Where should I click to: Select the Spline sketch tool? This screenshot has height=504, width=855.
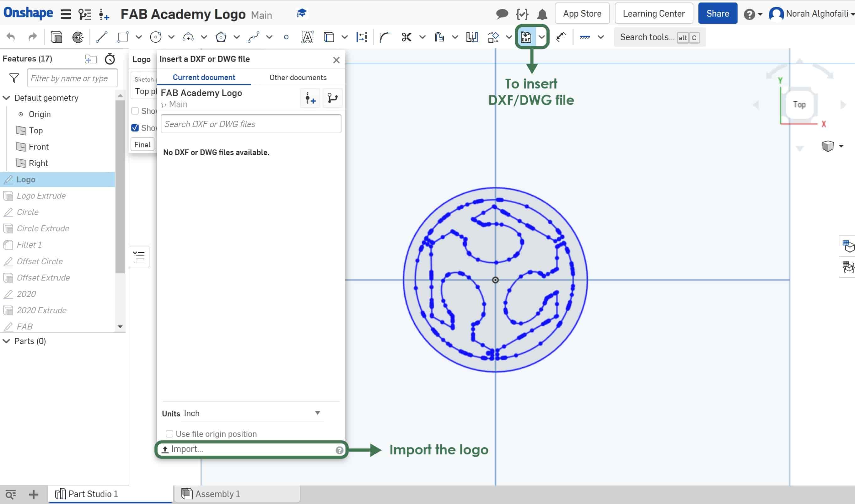click(253, 37)
